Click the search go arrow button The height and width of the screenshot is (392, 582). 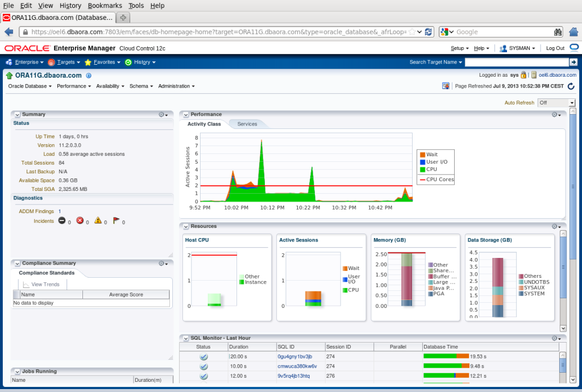(573, 62)
